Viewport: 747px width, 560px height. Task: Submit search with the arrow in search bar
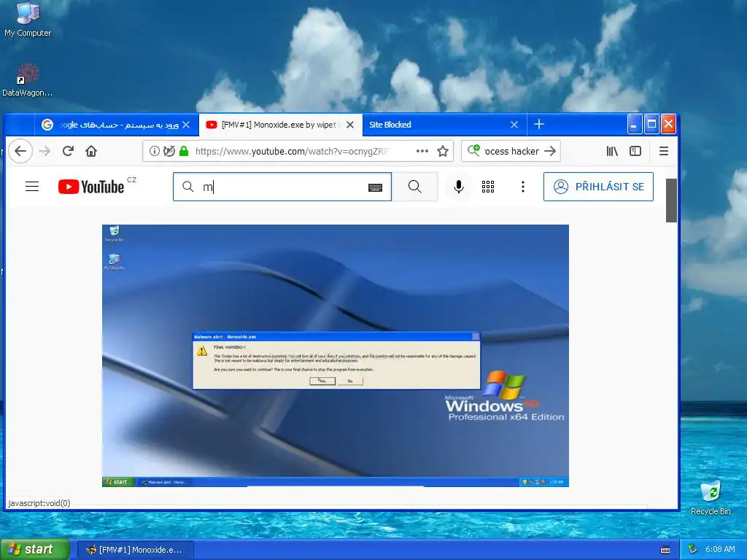(550, 151)
